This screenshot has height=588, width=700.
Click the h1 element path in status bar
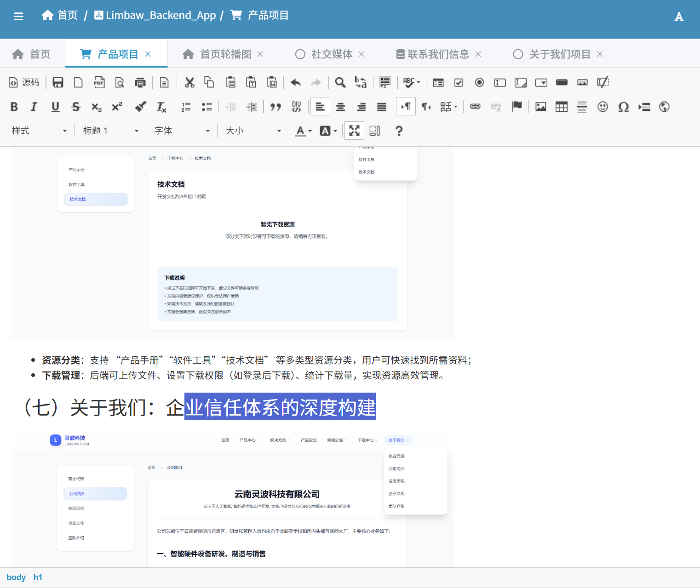[x=38, y=577]
